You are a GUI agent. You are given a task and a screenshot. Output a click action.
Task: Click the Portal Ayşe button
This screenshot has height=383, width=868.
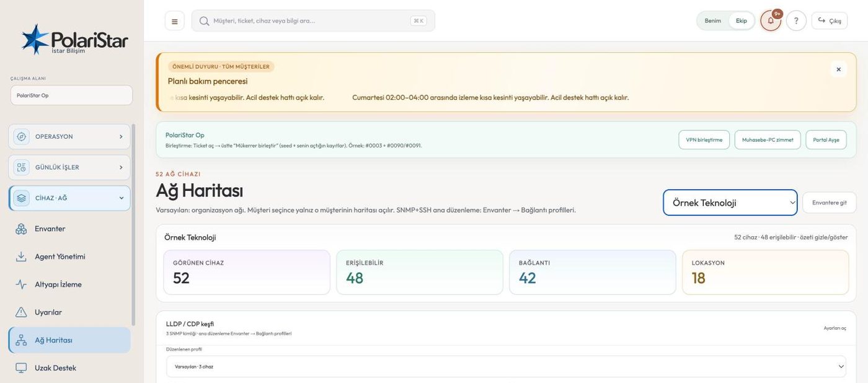[826, 140]
